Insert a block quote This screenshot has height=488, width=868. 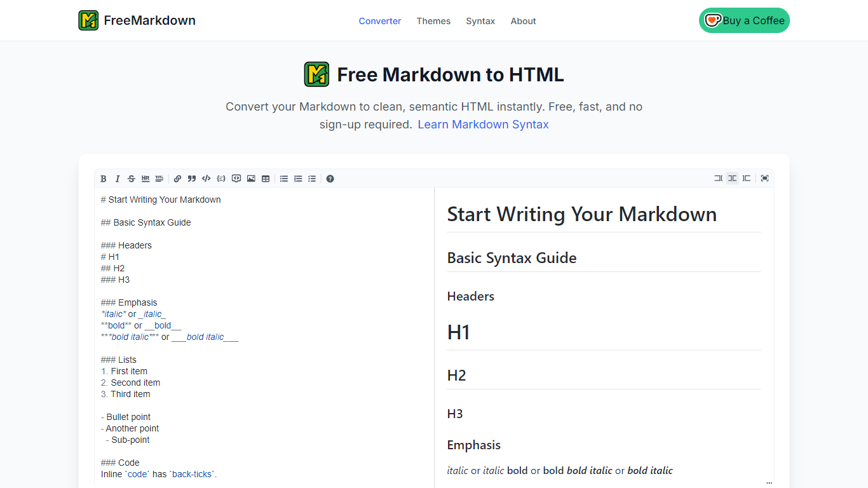tap(192, 179)
